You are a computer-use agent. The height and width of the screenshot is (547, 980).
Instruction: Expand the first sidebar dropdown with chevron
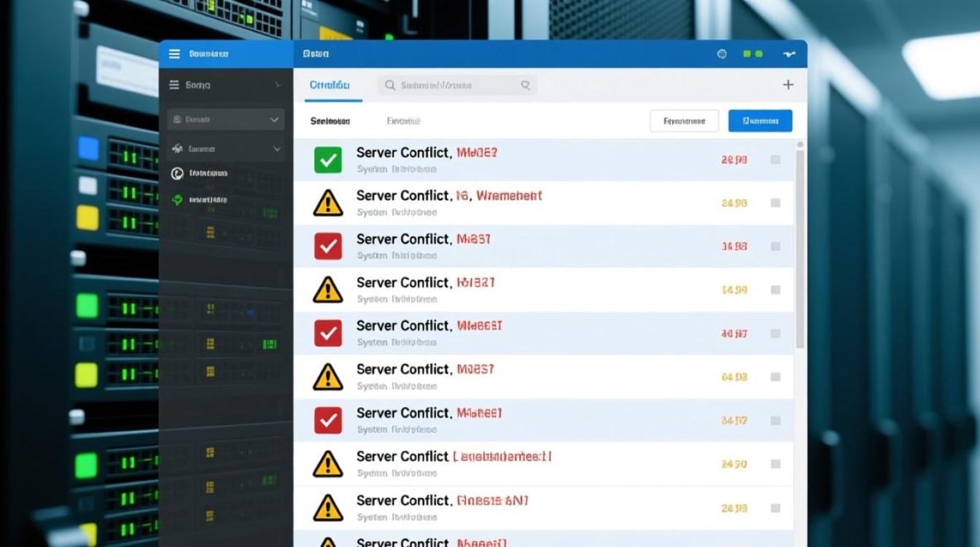274,120
